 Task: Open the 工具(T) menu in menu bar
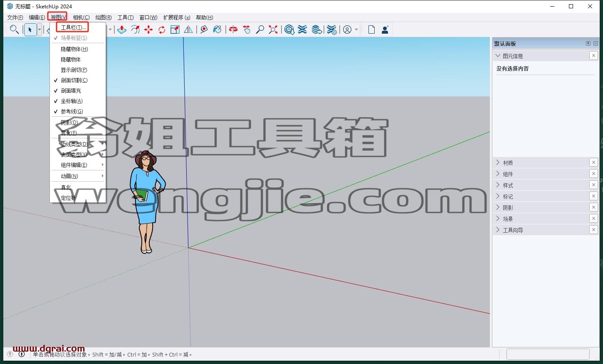(x=126, y=17)
